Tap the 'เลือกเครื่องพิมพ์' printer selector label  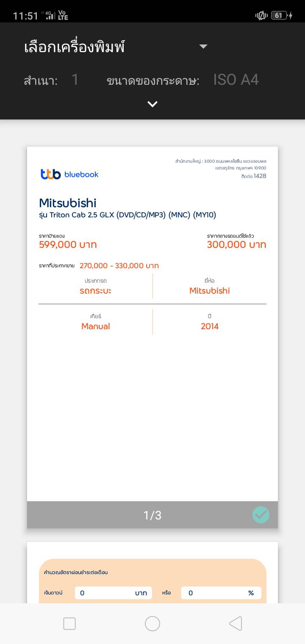click(75, 47)
